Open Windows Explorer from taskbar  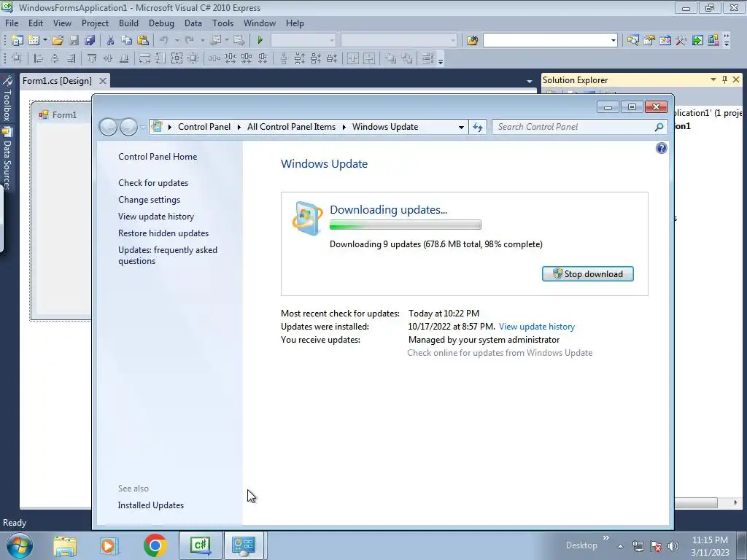tap(65, 545)
